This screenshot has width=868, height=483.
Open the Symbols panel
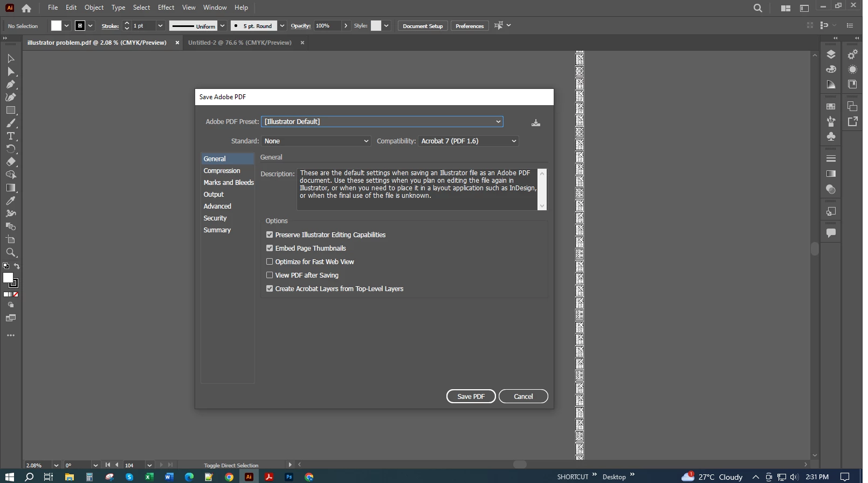point(831,136)
